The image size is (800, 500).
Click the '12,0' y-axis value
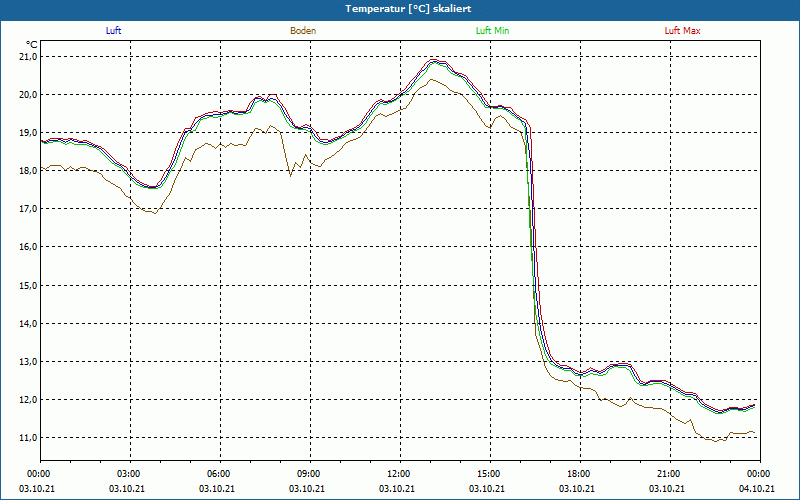[x=29, y=399]
